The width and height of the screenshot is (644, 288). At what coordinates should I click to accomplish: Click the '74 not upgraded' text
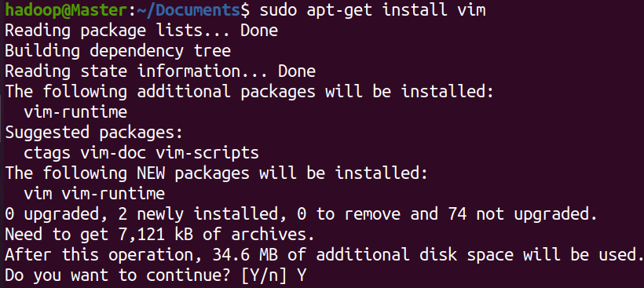[x=517, y=214]
